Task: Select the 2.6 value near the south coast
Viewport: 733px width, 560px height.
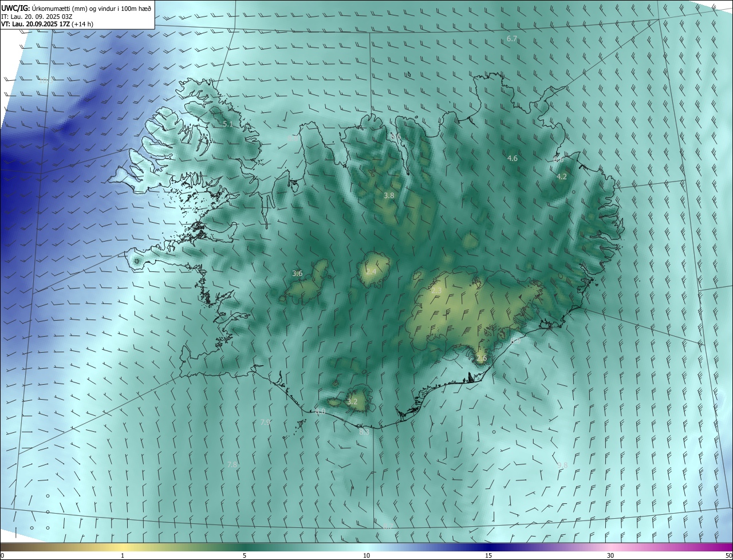Action: pyautogui.click(x=482, y=358)
